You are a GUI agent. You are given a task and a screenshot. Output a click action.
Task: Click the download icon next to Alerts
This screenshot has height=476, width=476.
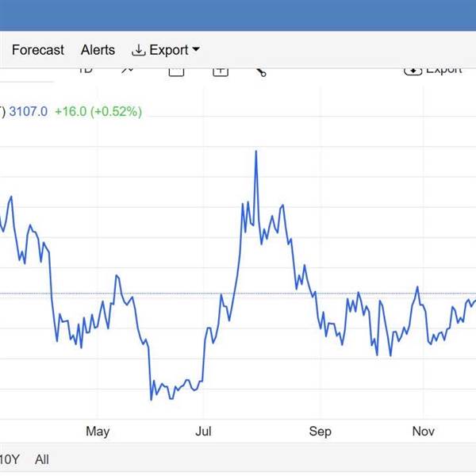[x=139, y=50]
